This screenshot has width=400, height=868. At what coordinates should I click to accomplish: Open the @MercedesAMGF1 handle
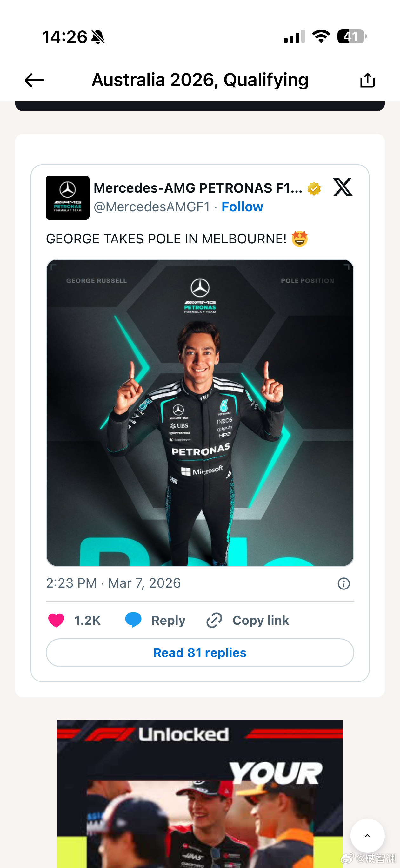151,207
